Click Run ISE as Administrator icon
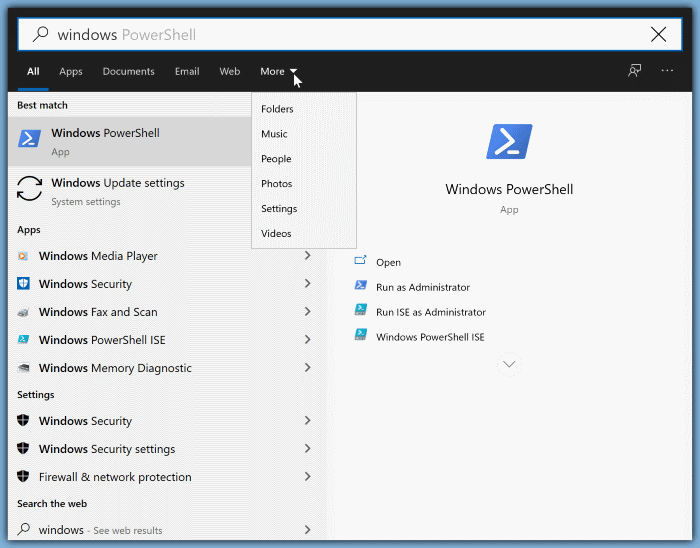Image resolution: width=700 pixels, height=548 pixels. pos(361,310)
